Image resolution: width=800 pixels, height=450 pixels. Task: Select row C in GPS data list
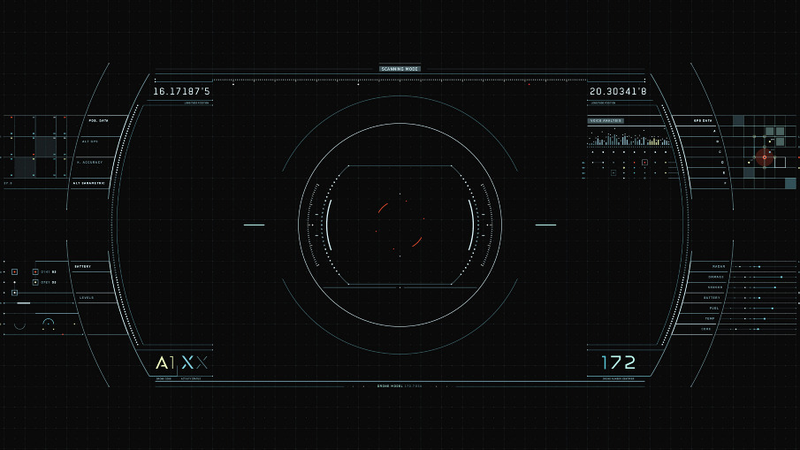pyautogui.click(x=720, y=152)
